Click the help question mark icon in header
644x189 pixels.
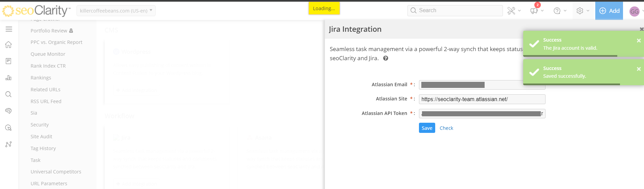coord(557,11)
